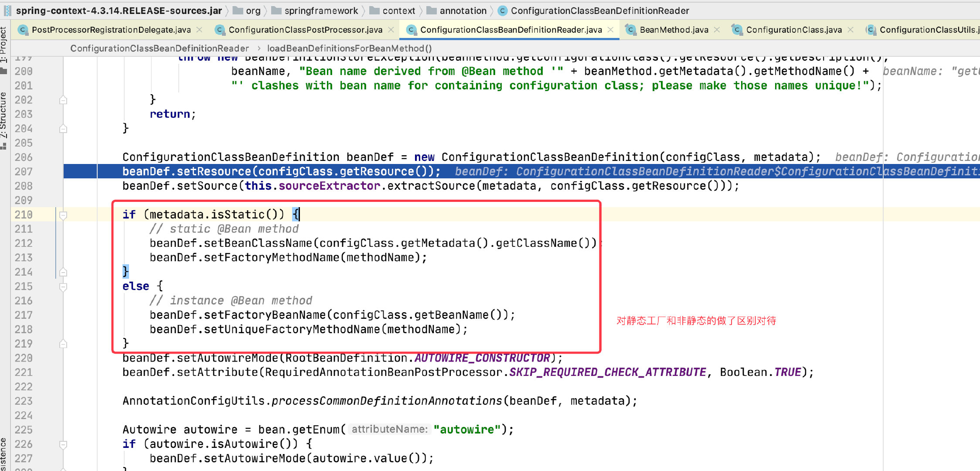Click the ConfigurationClassBeanDefinitionReader class in navigation bar
This screenshot has width=980, height=471.
[600, 10]
